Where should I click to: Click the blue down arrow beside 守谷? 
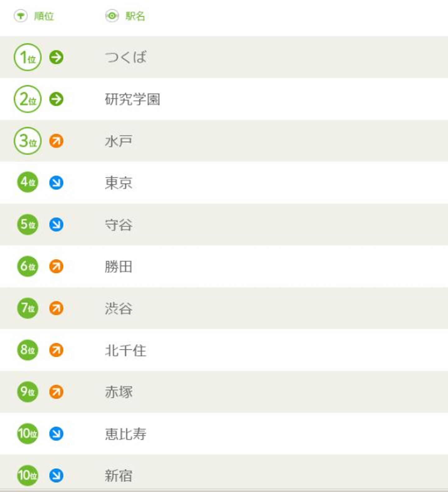(x=56, y=225)
